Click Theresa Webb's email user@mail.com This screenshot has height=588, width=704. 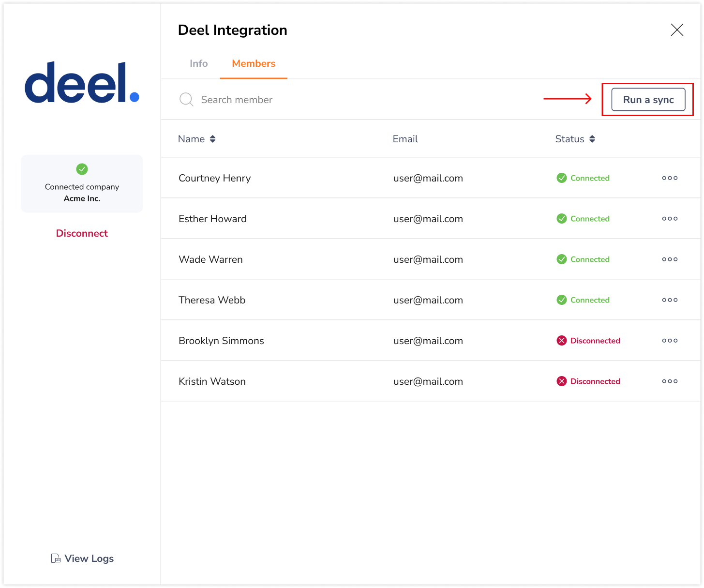click(428, 300)
